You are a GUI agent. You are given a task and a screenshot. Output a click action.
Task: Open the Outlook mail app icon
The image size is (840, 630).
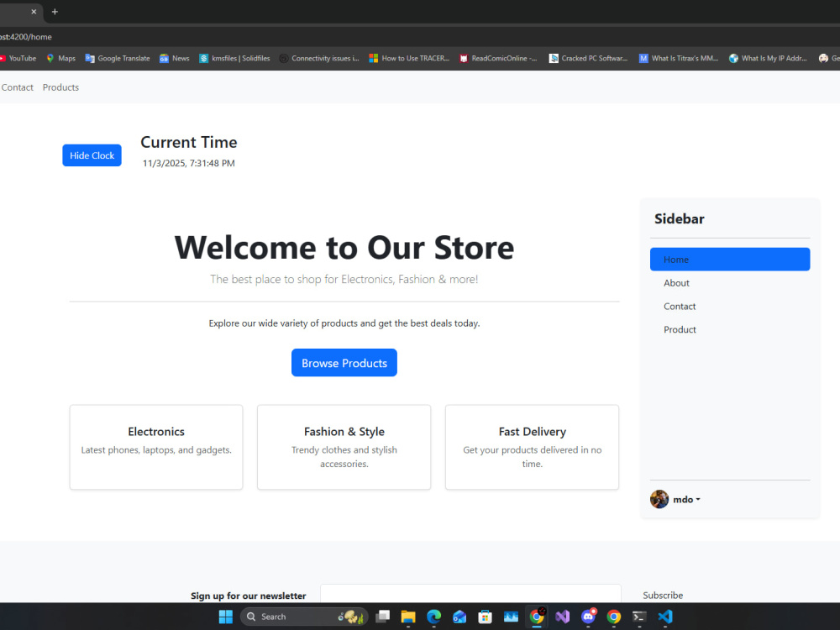pyautogui.click(x=459, y=617)
